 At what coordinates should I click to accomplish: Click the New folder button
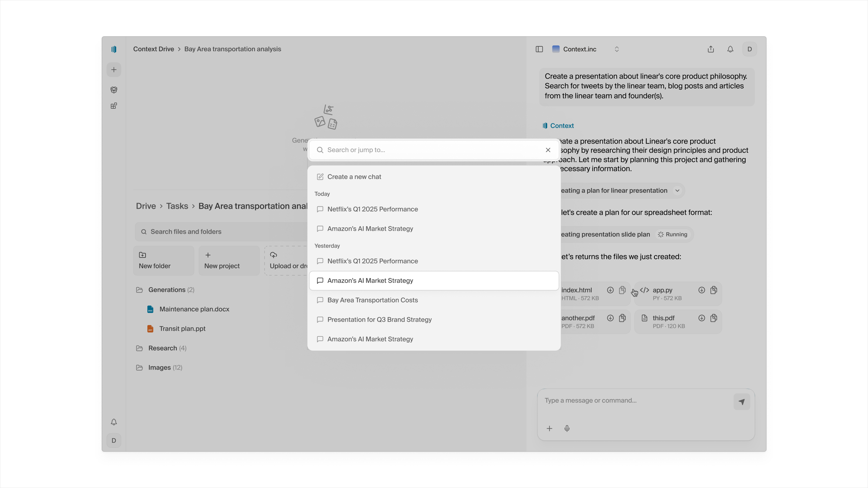164,260
